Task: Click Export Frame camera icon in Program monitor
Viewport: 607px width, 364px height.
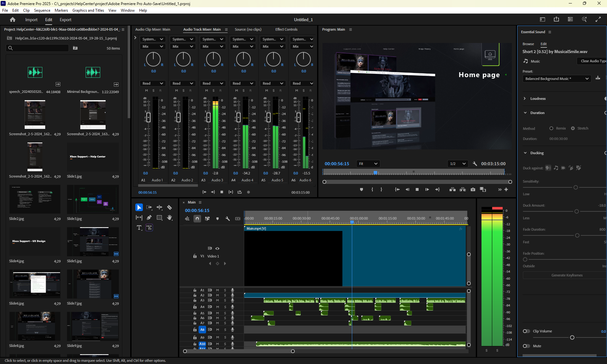Action: [x=473, y=190]
